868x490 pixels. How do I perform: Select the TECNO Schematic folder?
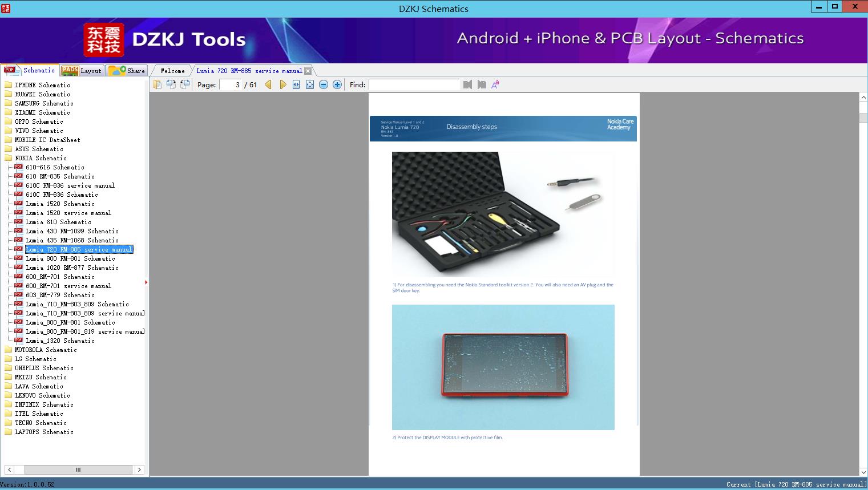point(41,423)
